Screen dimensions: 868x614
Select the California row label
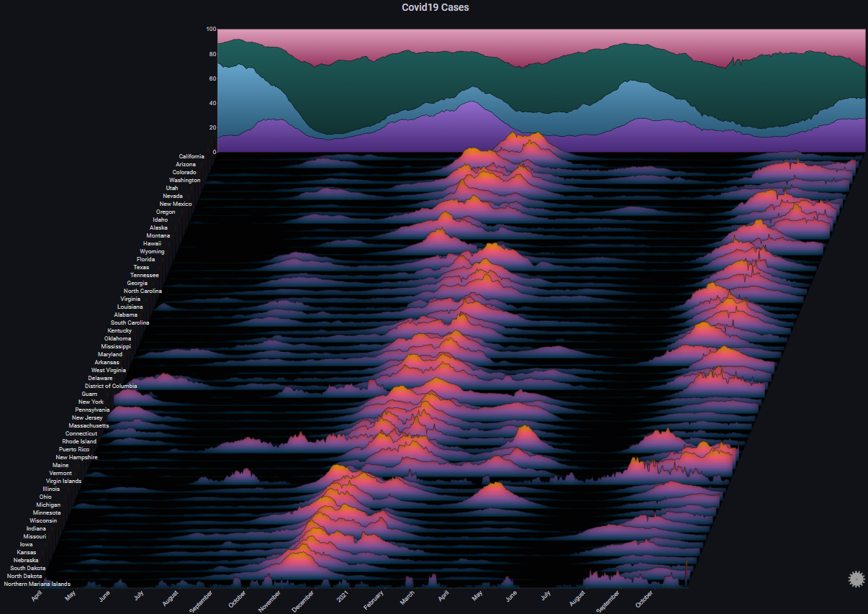click(191, 156)
